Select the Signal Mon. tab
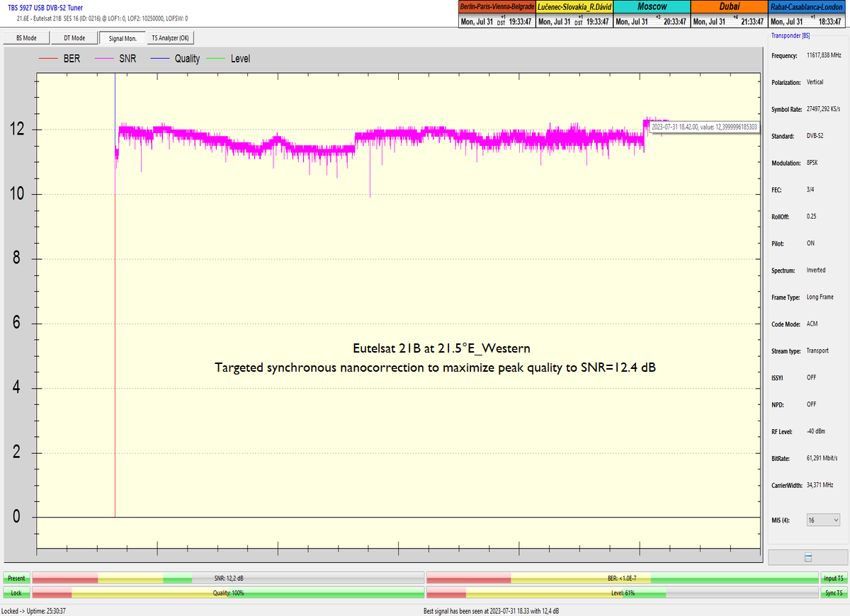 [121, 38]
